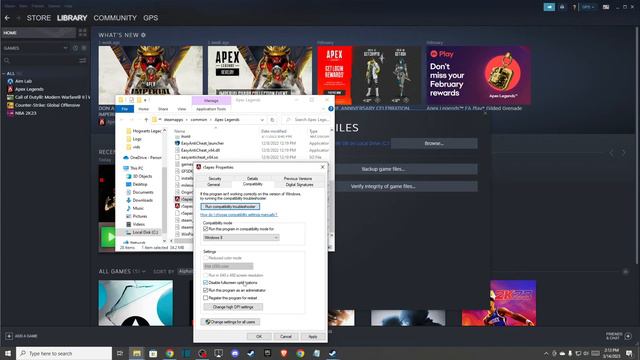Open Explorer View ribbon tab
The height and width of the screenshot is (360, 640).
coord(182,109)
